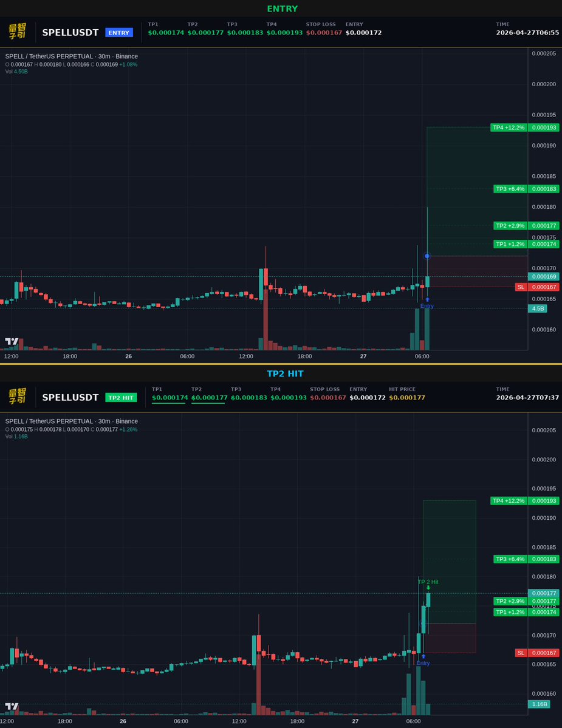Screen dimensions: 562x728
Task: Click the TradingView logo on the lower chart
Action: pos(10,706)
